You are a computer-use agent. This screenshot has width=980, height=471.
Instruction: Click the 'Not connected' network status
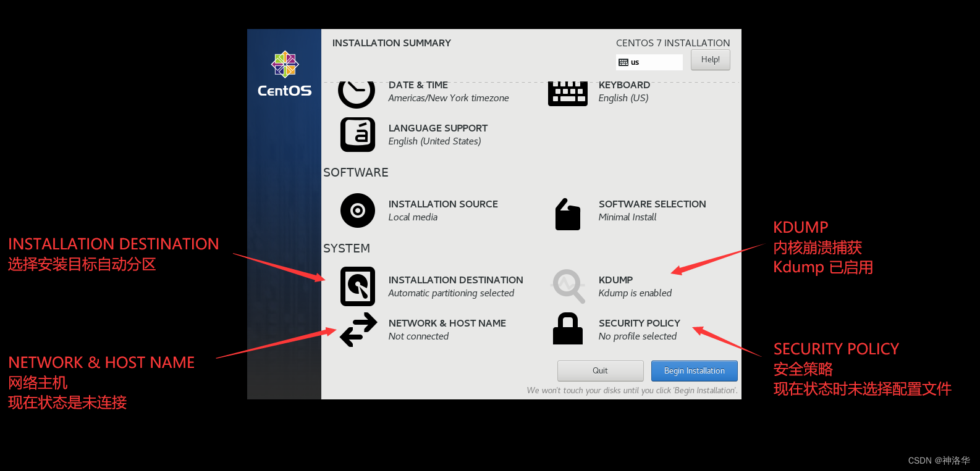[x=419, y=336]
